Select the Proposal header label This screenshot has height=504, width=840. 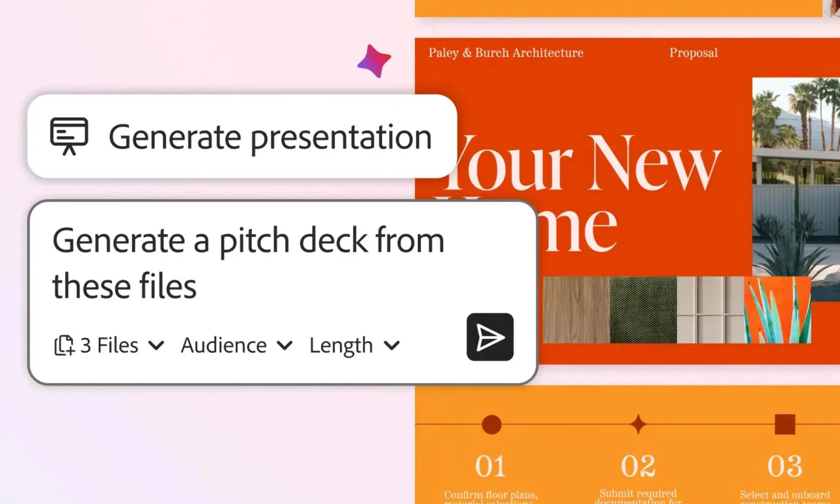(x=693, y=53)
